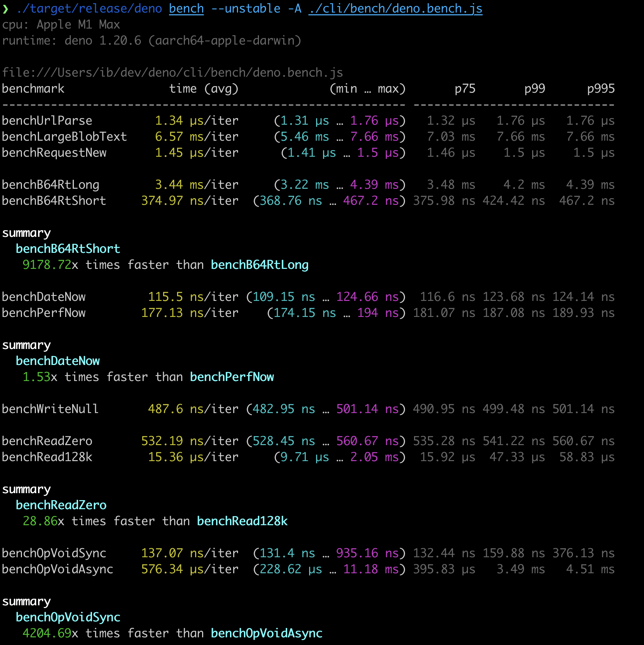Screen dimensions: 644x645
Task: Select the benchDateNow row
Action: tap(44, 296)
